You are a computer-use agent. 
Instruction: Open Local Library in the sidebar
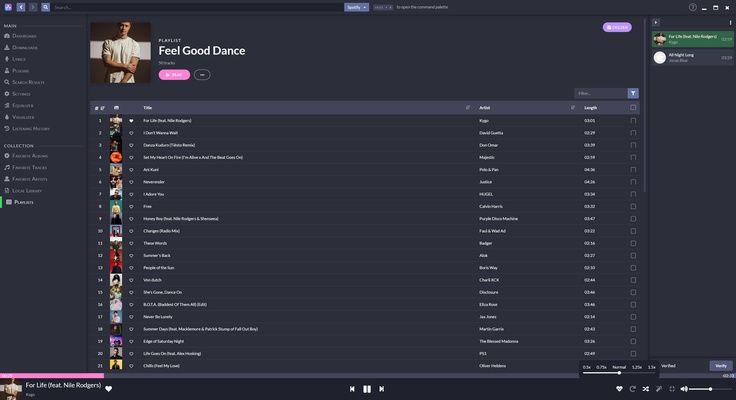click(23, 191)
